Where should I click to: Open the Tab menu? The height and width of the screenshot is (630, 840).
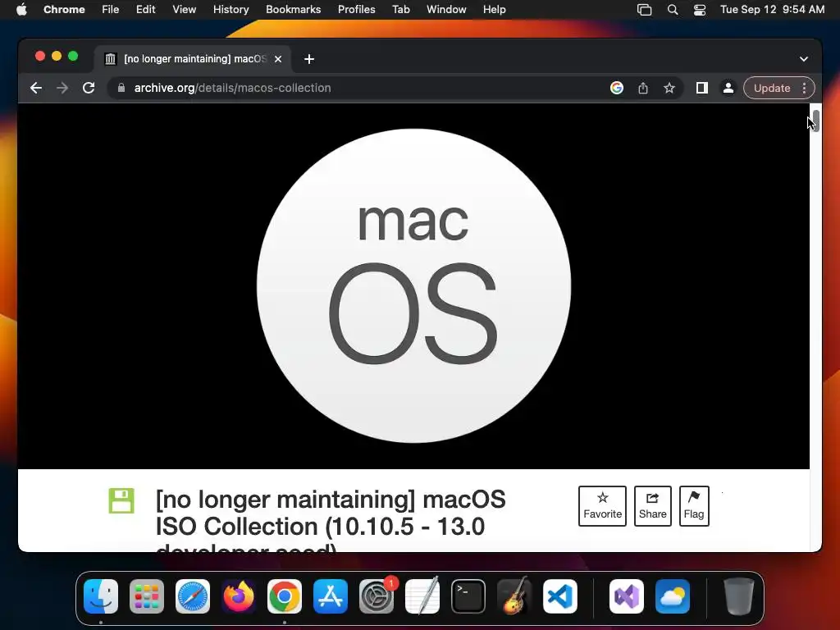coord(400,10)
